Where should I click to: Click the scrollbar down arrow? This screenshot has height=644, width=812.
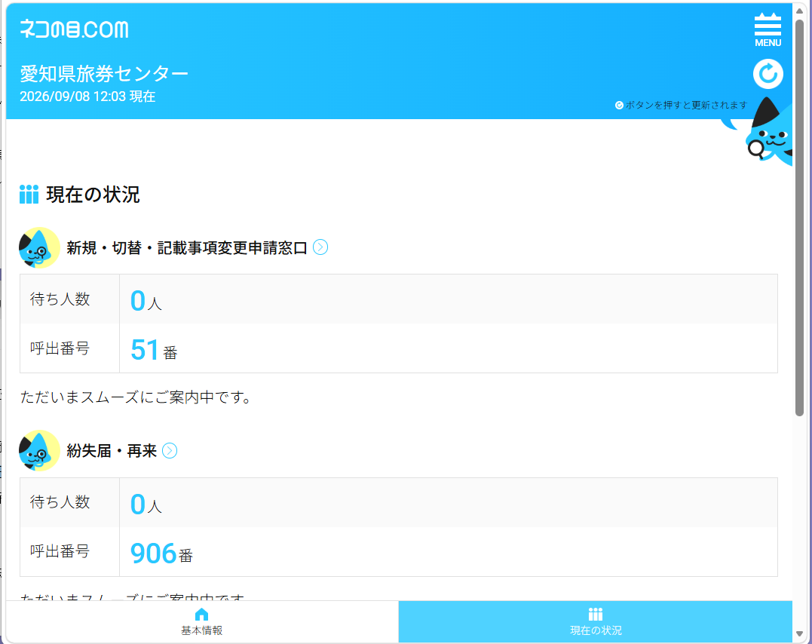click(800, 634)
